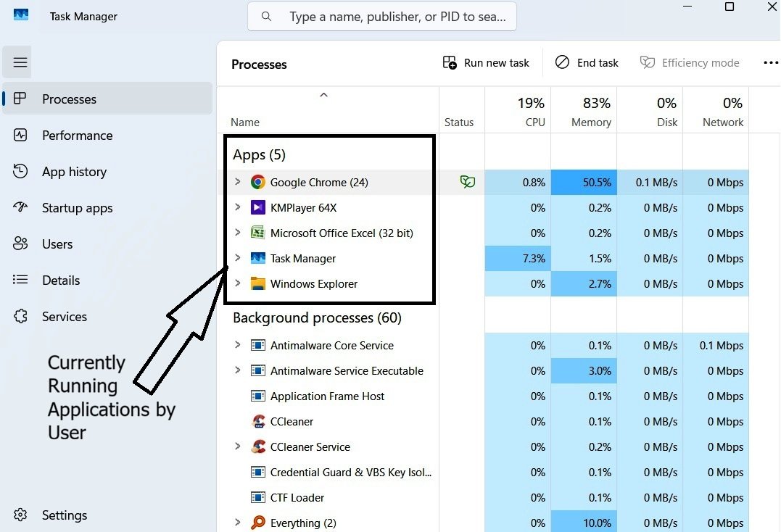The height and width of the screenshot is (532, 781).
Task: Select Task Manager's 7.3% CPU cell
Action: pyautogui.click(x=518, y=258)
